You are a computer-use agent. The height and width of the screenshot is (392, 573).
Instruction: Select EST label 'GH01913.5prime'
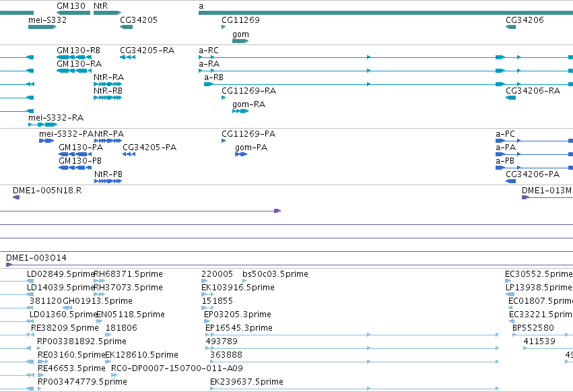pos(98,301)
